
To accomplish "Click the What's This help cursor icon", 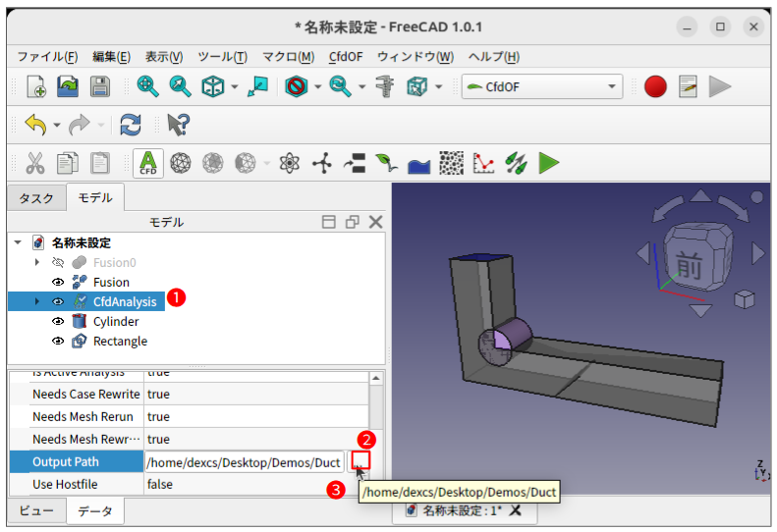I will (178, 126).
